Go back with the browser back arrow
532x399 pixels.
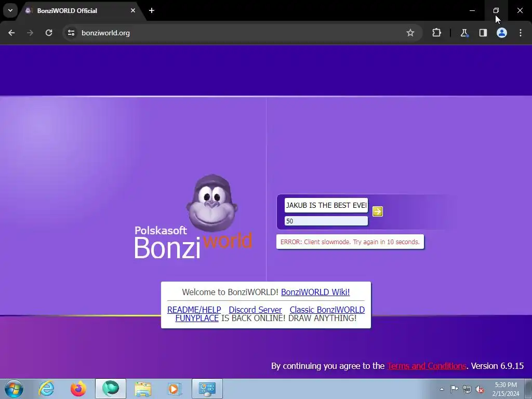click(11, 33)
